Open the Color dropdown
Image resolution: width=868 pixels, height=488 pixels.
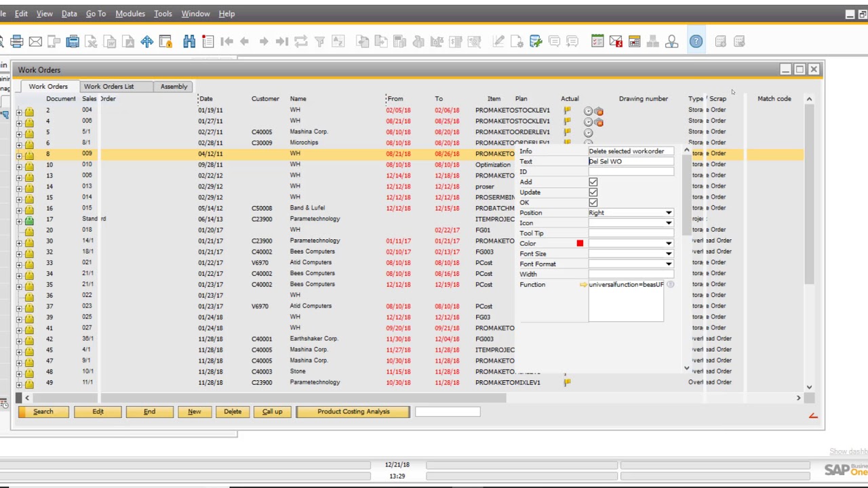[x=669, y=243]
